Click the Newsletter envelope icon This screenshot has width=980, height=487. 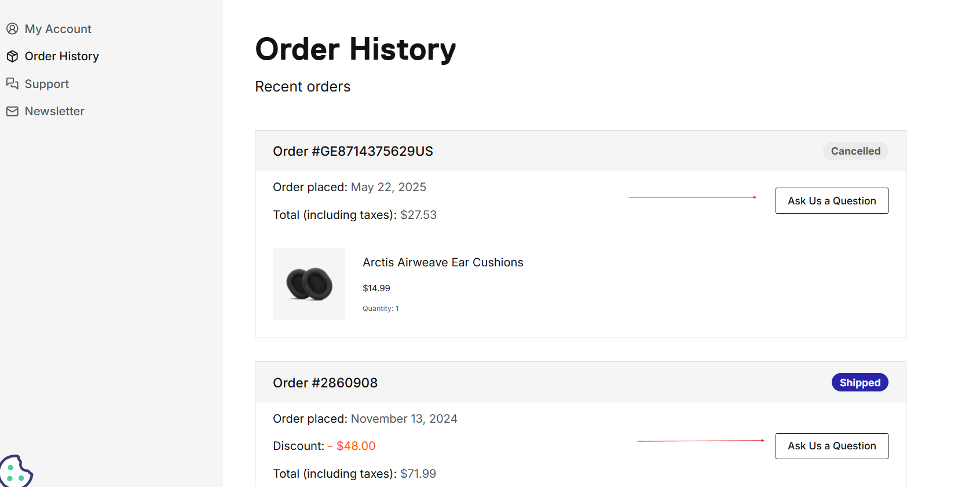12,111
